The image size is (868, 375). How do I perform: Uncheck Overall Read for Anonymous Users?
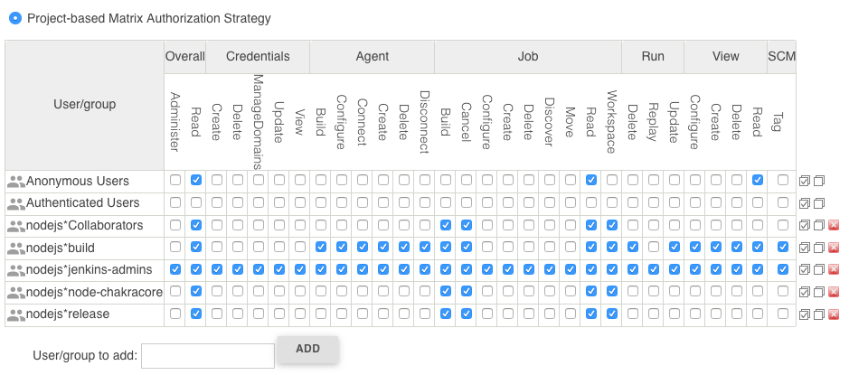click(196, 180)
